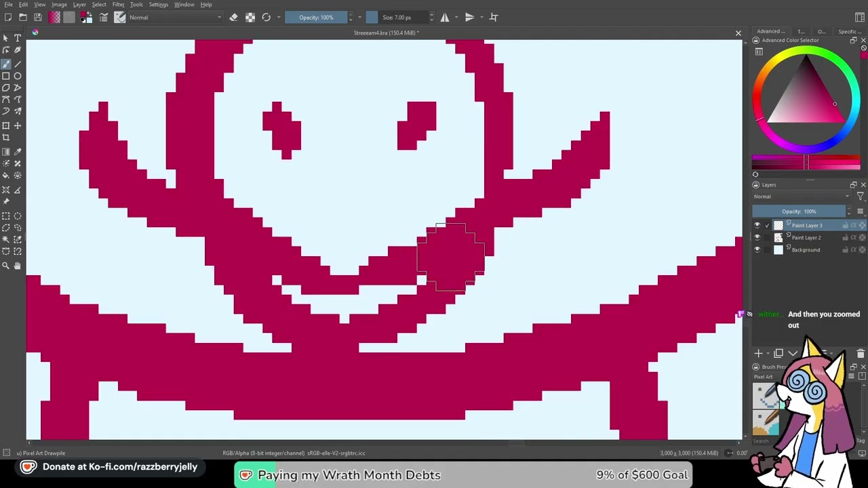Toggle Eraser mode
Screen dimensions: 868x488
pos(234,17)
